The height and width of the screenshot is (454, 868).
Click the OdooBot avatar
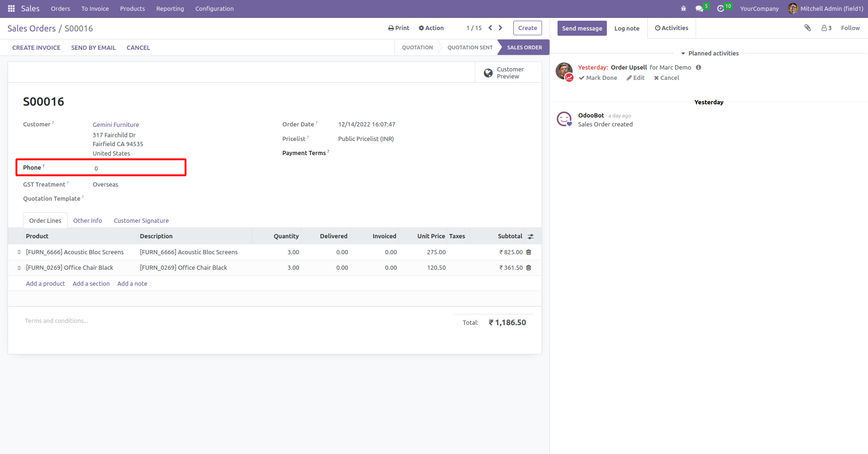[564, 119]
